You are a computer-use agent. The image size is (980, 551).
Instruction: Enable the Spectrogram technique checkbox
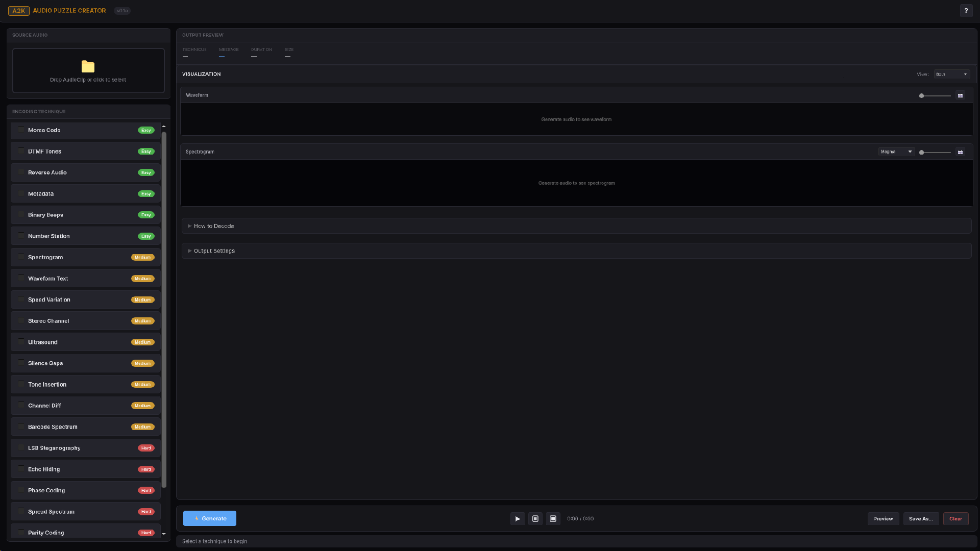pyautogui.click(x=21, y=257)
